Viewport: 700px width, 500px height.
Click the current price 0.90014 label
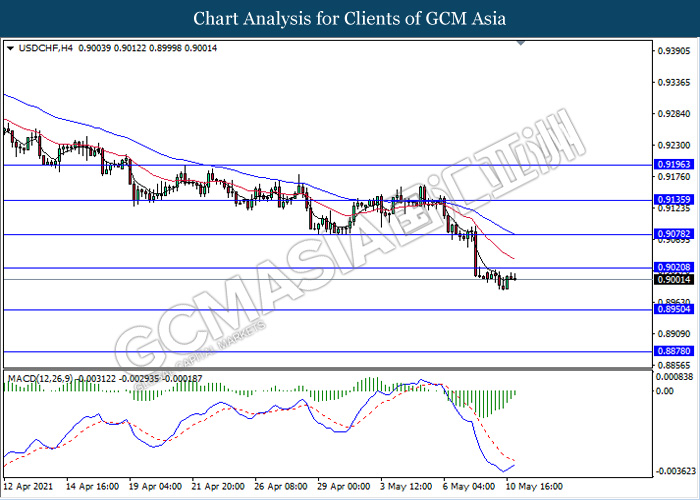pos(674,280)
